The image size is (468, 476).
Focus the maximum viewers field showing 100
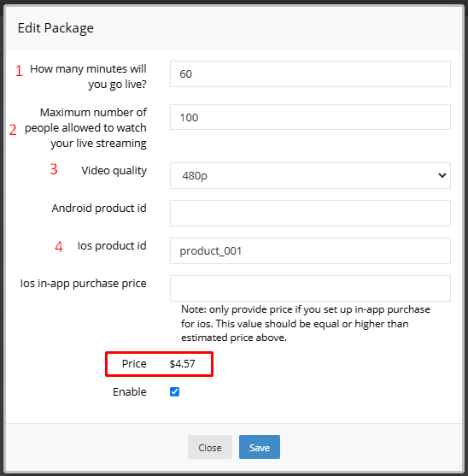point(310,117)
